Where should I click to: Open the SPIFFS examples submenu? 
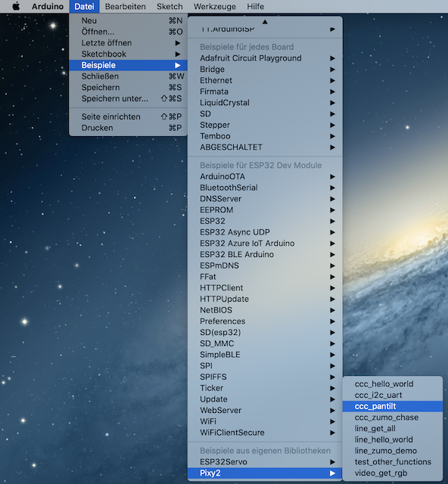pos(265,377)
